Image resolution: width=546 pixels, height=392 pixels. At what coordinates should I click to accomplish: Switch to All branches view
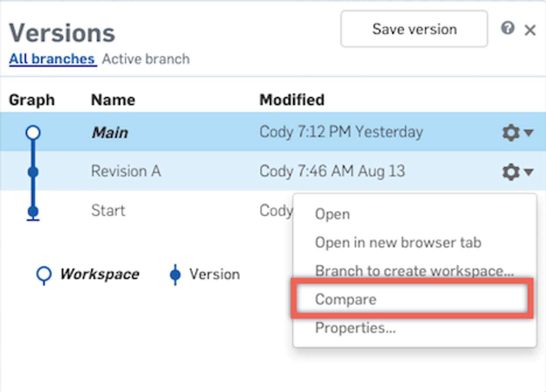click(52, 59)
